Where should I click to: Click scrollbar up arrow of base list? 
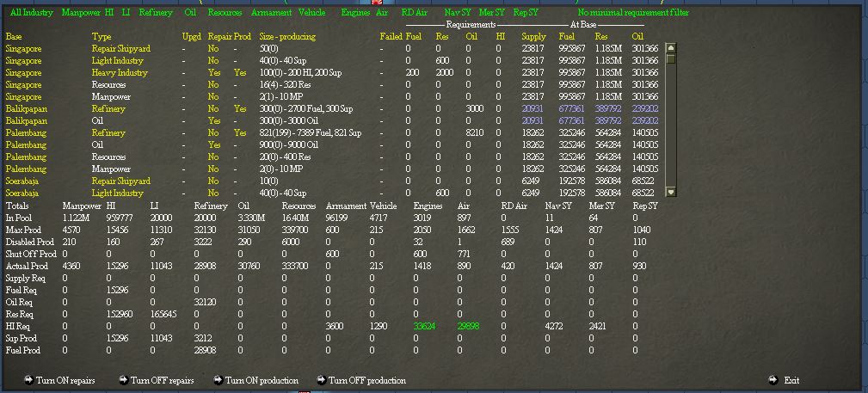click(671, 48)
